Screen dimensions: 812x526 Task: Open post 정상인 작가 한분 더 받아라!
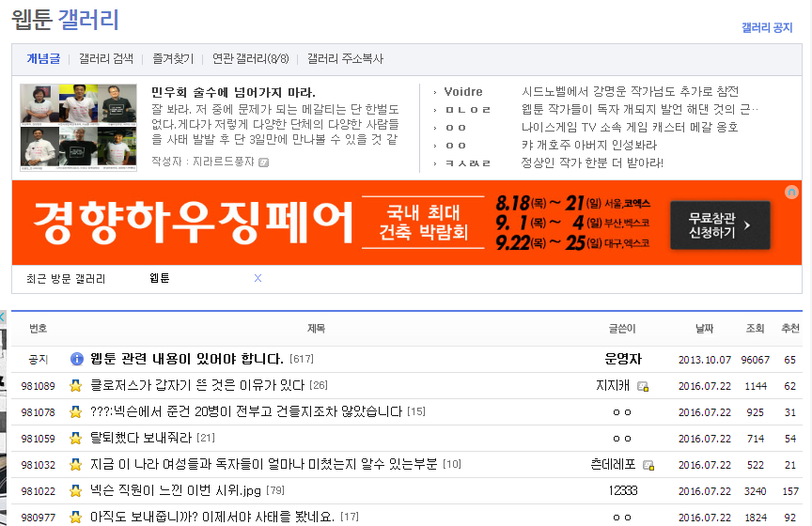click(x=592, y=163)
